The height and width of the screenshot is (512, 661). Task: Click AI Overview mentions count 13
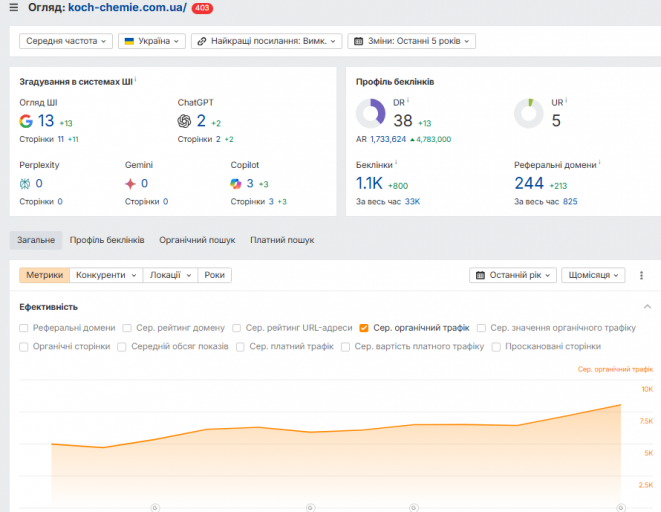[x=46, y=121]
